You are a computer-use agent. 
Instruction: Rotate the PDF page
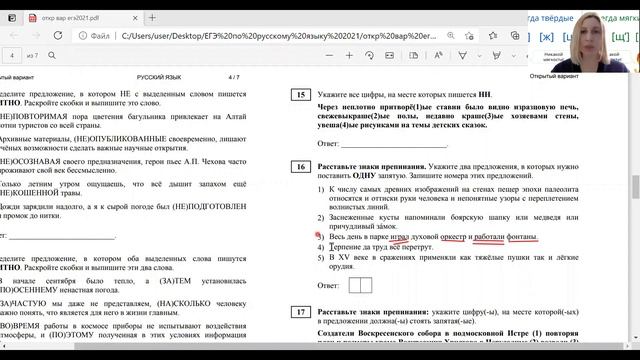click(x=369, y=55)
